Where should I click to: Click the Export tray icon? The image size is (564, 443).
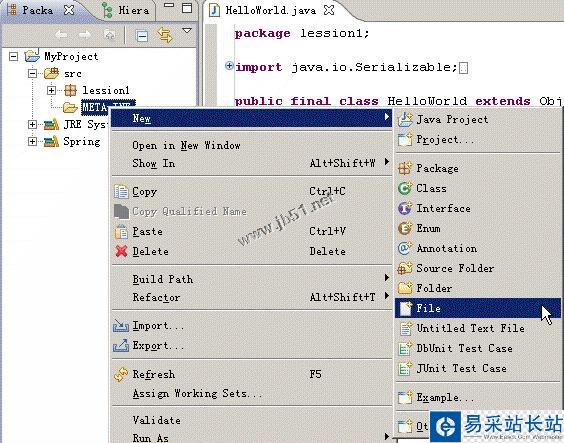pos(121,345)
